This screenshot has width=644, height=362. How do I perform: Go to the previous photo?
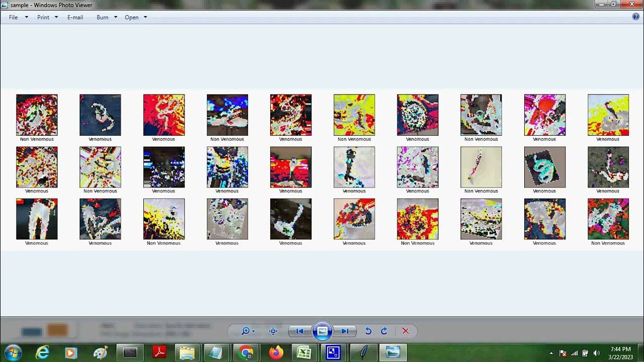pos(300,331)
